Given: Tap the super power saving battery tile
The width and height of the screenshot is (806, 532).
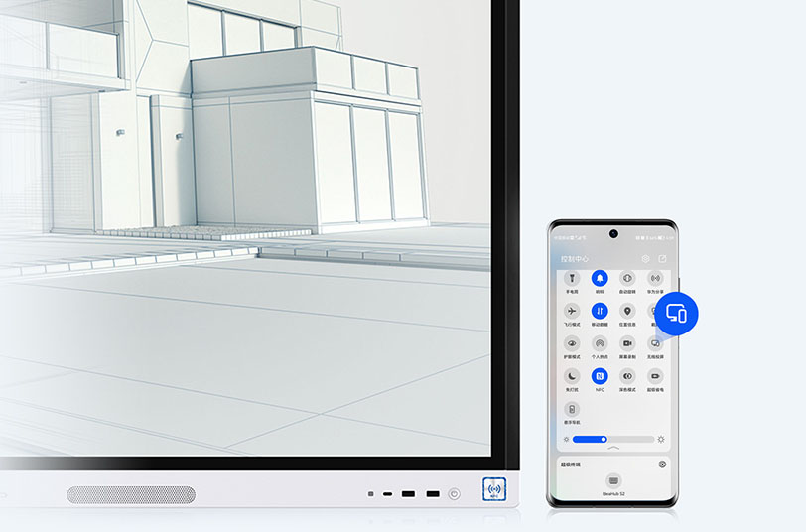Looking at the screenshot, I should [x=655, y=376].
